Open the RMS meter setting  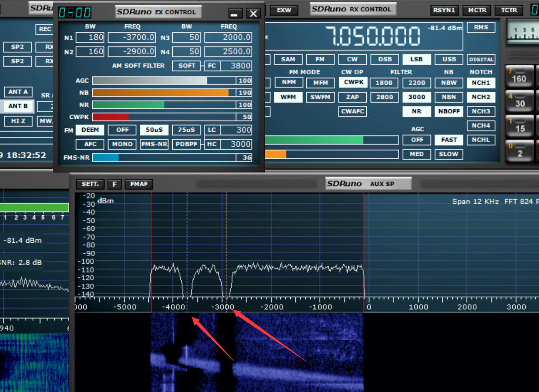pos(481,28)
